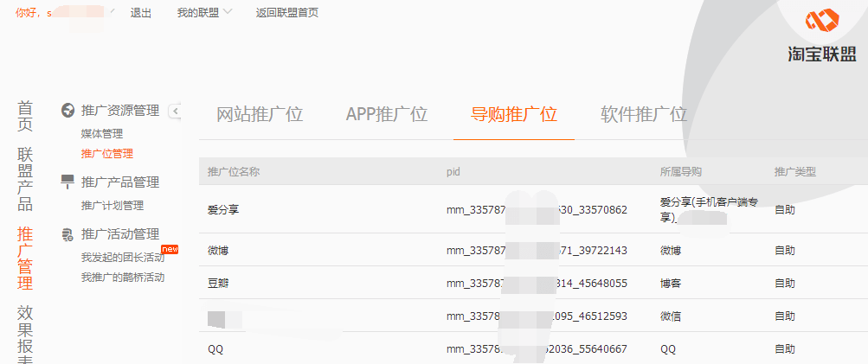Click the 淘宝联盟 logo icon
Viewport: 868px width, 364px height.
click(x=817, y=21)
